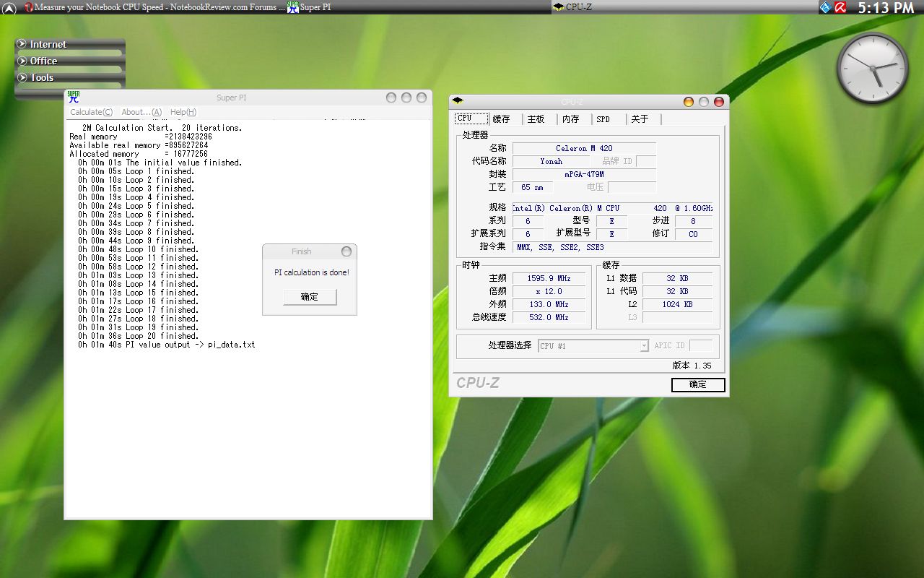This screenshot has width=924, height=578.
Task: Click the 'Loop 20 finished.' log line
Action: point(139,336)
